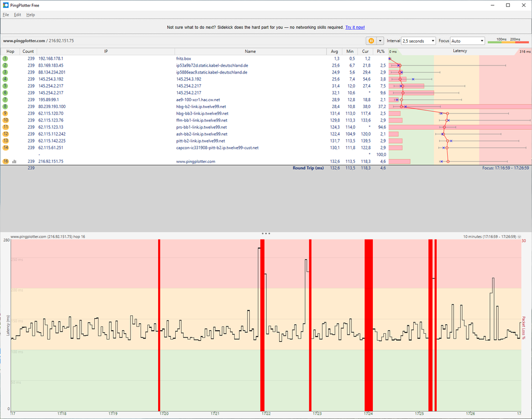Image resolution: width=532 pixels, height=419 pixels.
Task: Open the File menu
Action: [6, 15]
